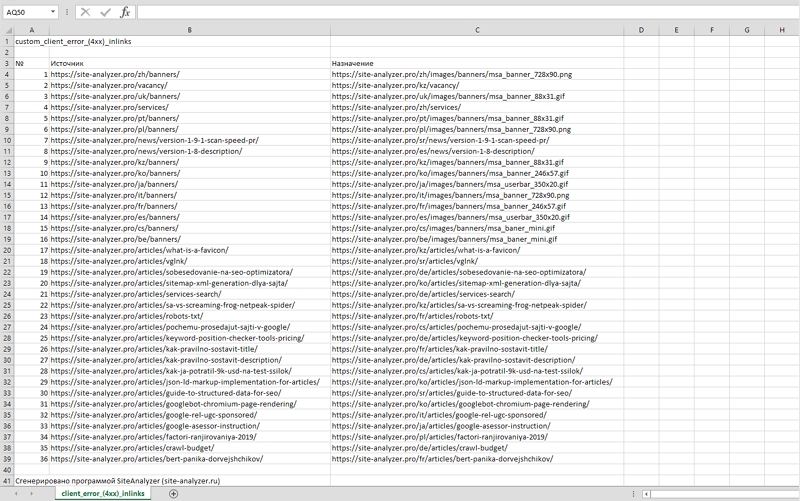Select column A header

tap(31, 30)
